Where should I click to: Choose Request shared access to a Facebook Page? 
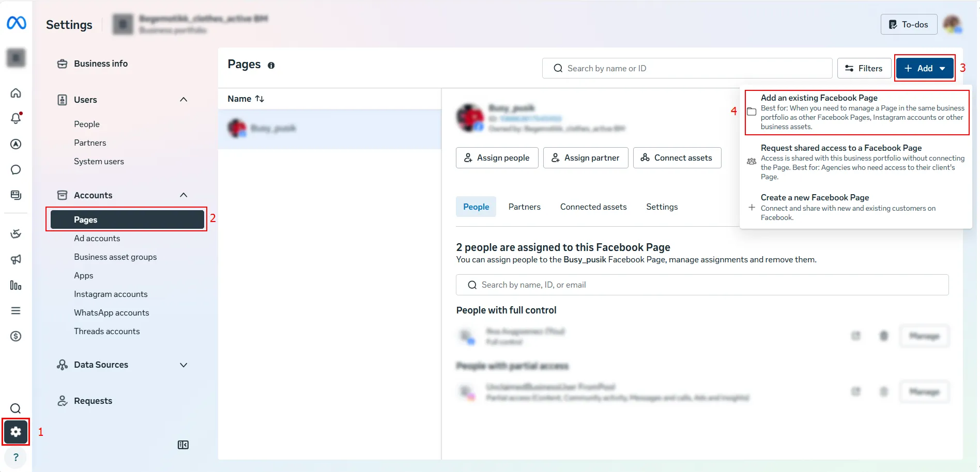(x=856, y=162)
